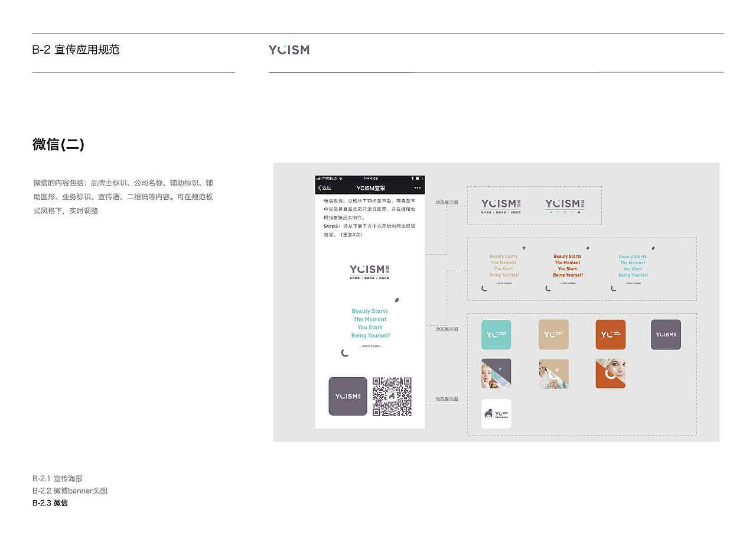Select the beige YC app icon tile
Viewport: 756px width, 535px height.
coord(553,335)
